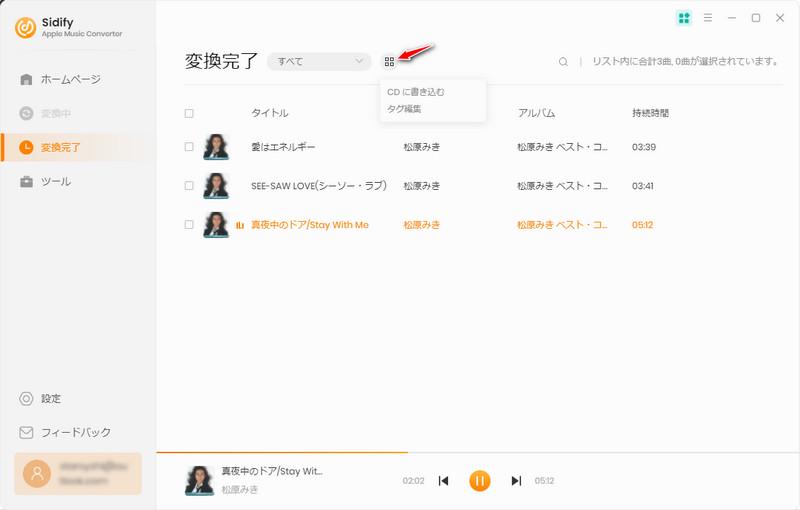This screenshot has width=800, height=510.
Task: Click the アルバム column header
Action: pyautogui.click(x=536, y=113)
